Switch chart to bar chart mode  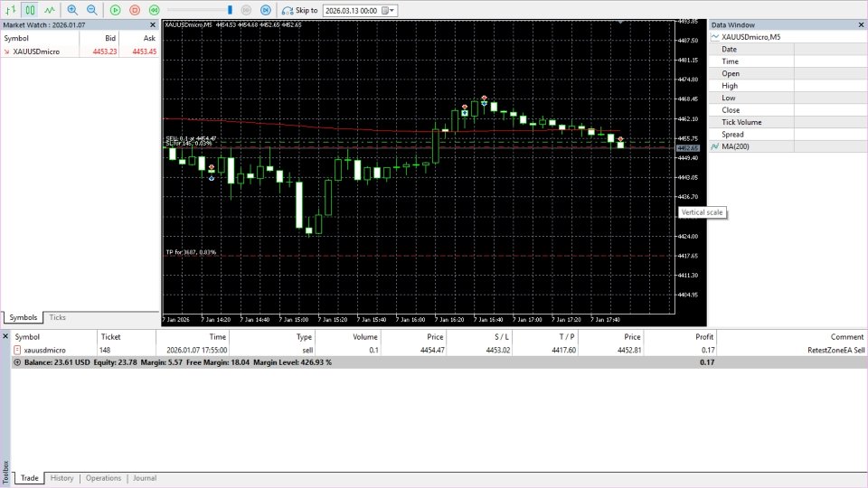point(11,10)
